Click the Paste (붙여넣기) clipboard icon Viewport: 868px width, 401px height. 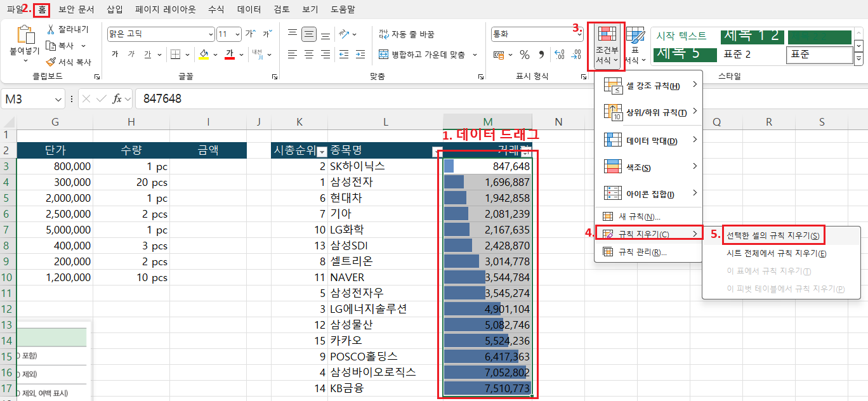(x=25, y=34)
